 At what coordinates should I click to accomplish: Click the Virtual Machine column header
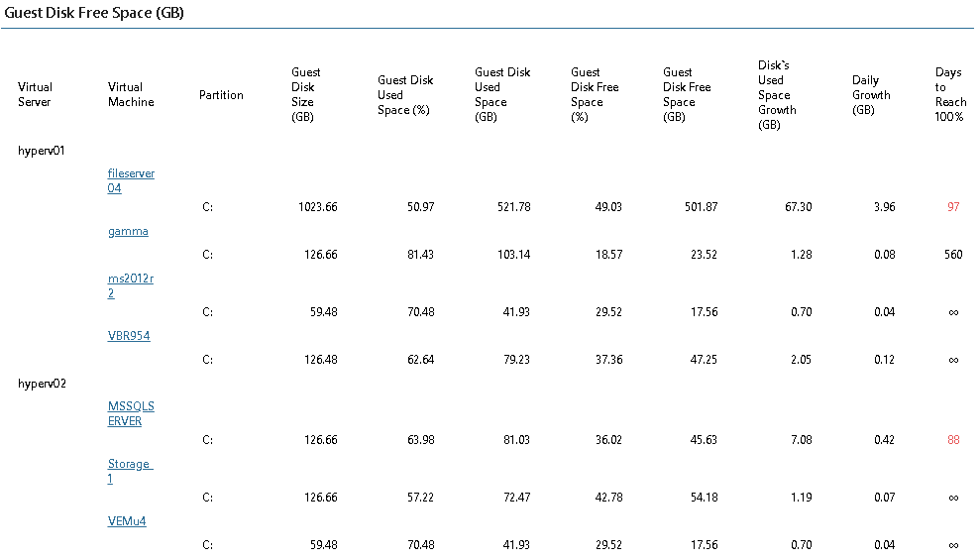pos(131,94)
